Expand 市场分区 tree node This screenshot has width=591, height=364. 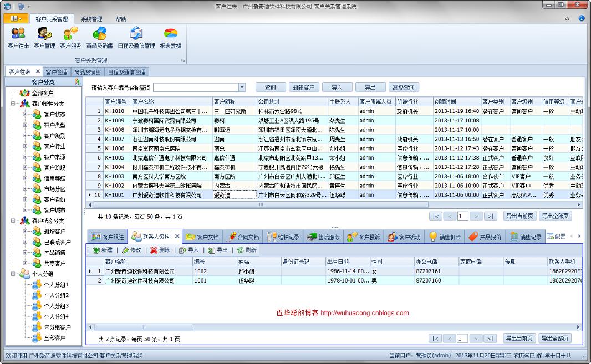25,188
